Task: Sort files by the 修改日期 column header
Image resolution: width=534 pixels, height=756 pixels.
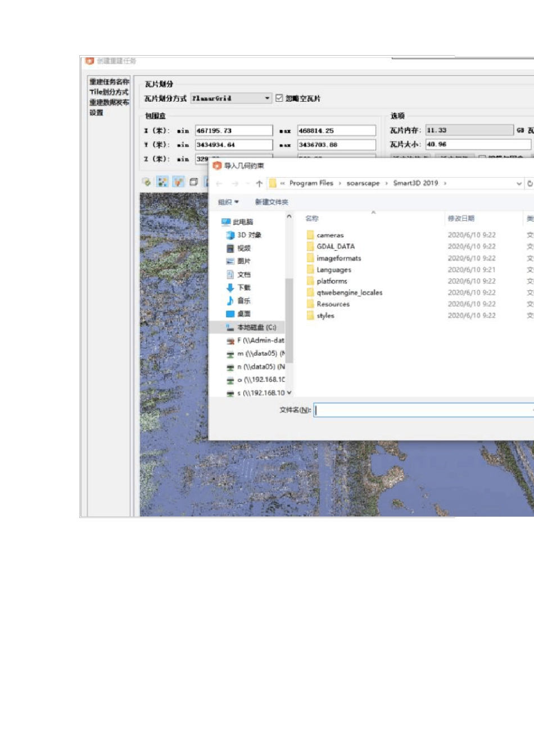Action: [x=461, y=218]
